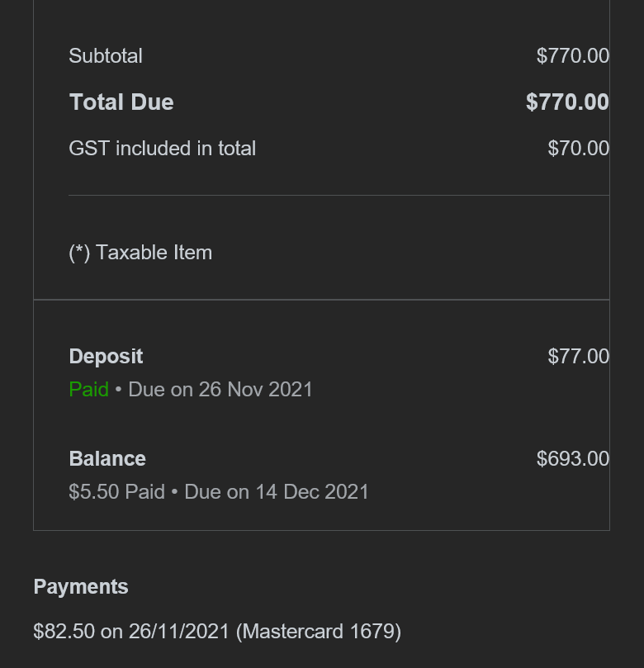The height and width of the screenshot is (668, 644).
Task: Select the Subtotal amount of $770.00
Action: coord(572,56)
